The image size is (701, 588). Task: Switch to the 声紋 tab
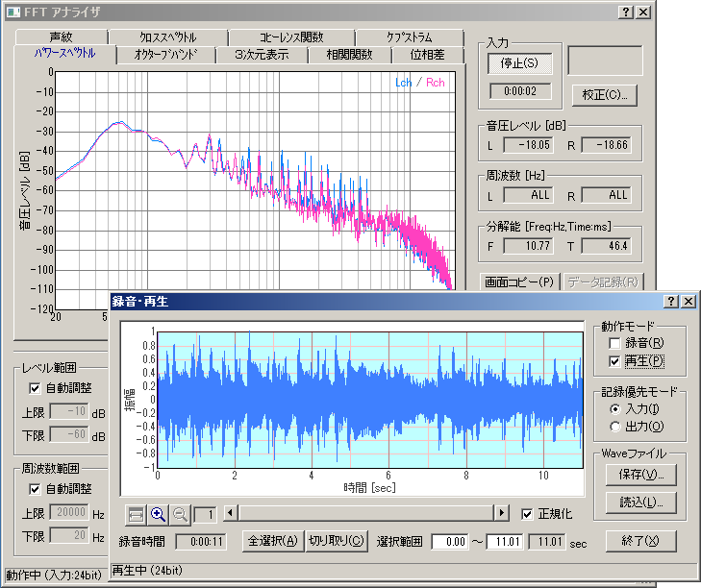pos(62,37)
